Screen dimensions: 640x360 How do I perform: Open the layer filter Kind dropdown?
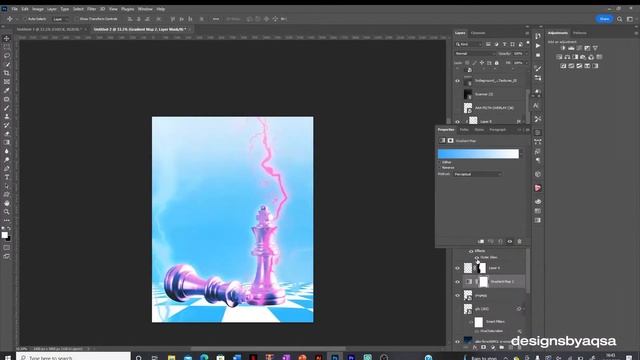click(x=469, y=44)
